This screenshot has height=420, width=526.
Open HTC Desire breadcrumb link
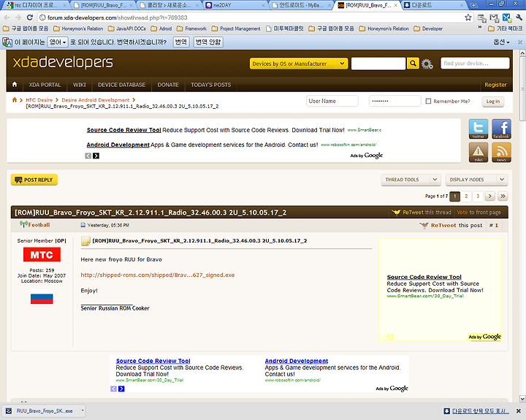(x=39, y=100)
